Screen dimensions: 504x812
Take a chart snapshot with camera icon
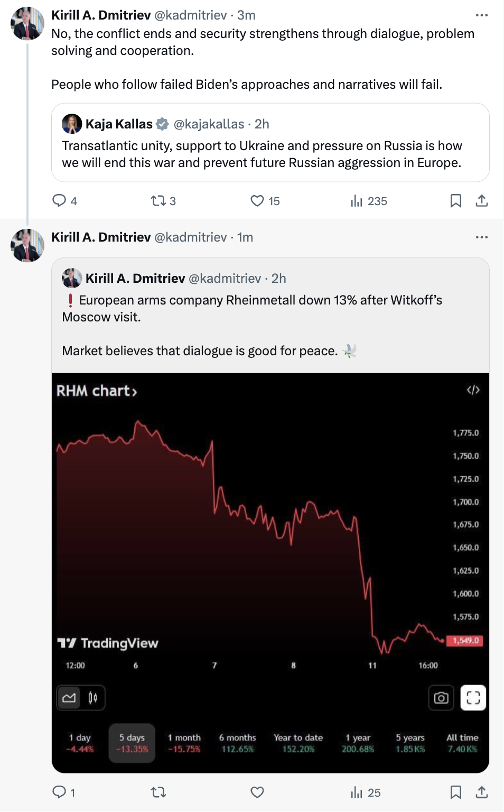[441, 698]
